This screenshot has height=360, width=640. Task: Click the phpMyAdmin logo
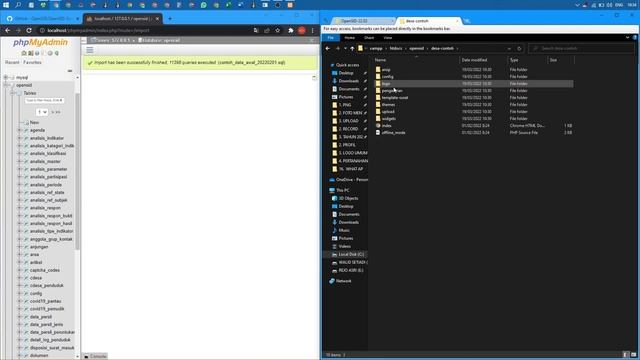(x=40, y=42)
